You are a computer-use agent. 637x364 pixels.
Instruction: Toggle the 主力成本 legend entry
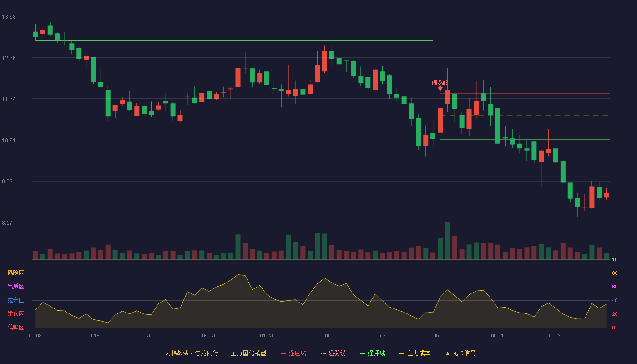coord(415,353)
